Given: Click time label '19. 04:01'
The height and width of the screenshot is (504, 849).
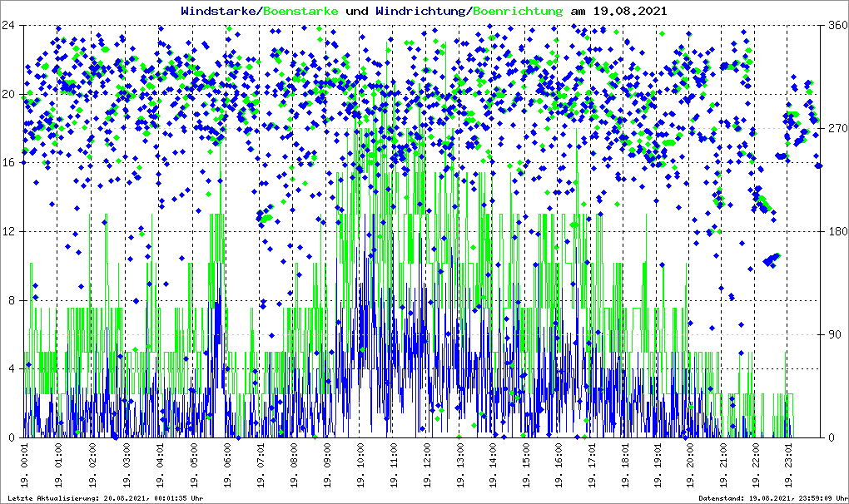Looking at the screenshot, I should pyautogui.click(x=159, y=465).
